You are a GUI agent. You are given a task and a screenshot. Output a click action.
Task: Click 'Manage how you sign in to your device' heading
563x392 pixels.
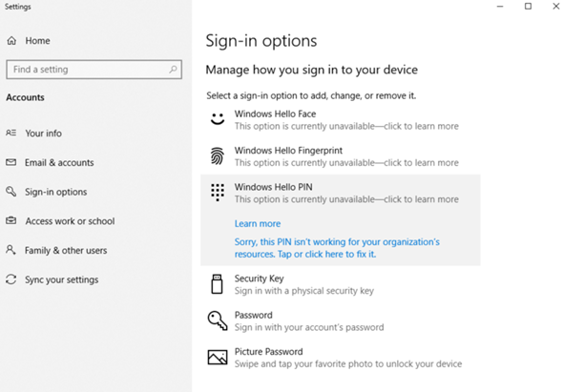312,70
